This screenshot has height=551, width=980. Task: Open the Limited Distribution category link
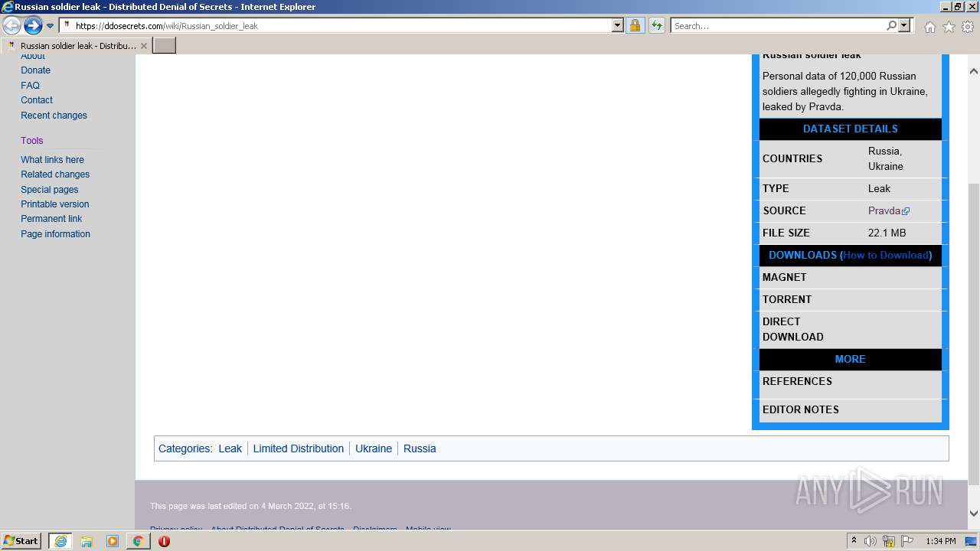tap(299, 448)
